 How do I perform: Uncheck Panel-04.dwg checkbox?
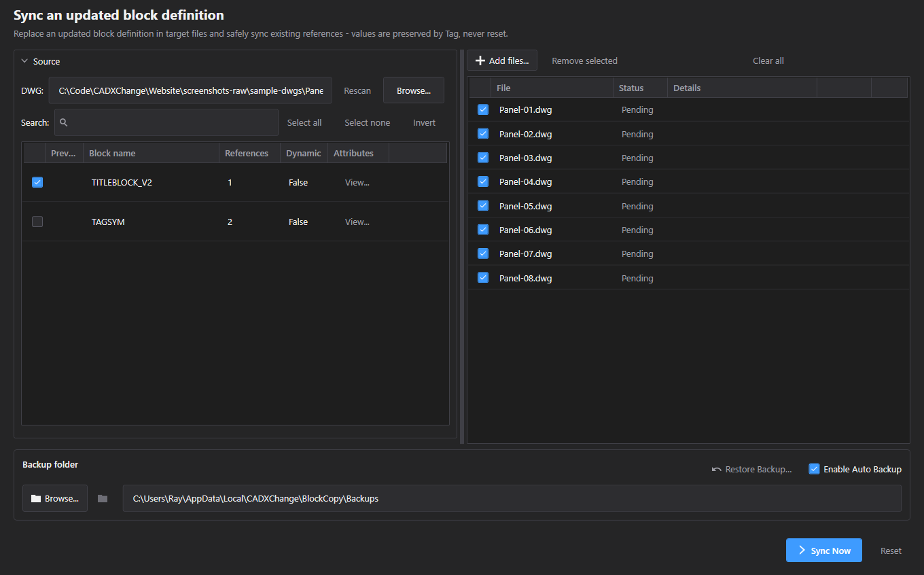coord(483,181)
